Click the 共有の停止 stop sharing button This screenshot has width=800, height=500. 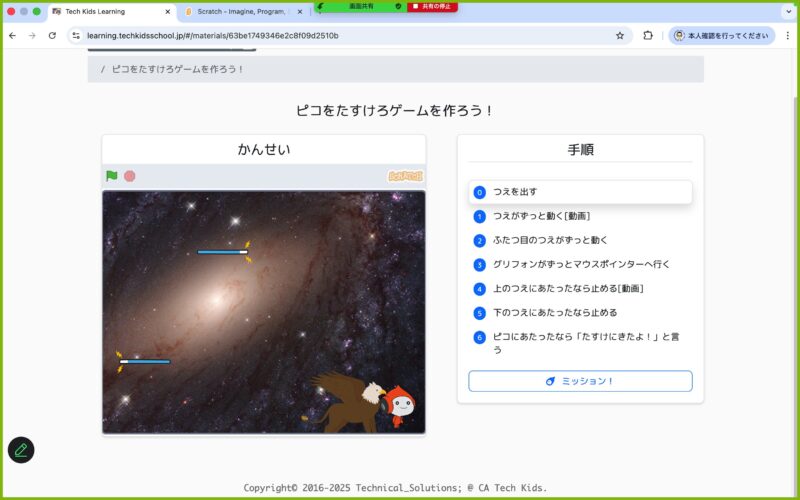(432, 6)
